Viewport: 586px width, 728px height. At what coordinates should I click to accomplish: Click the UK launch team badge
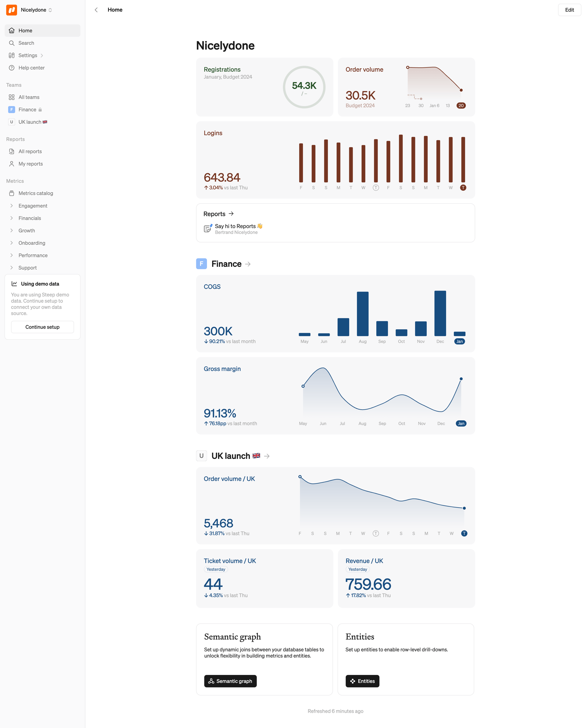[12, 122]
